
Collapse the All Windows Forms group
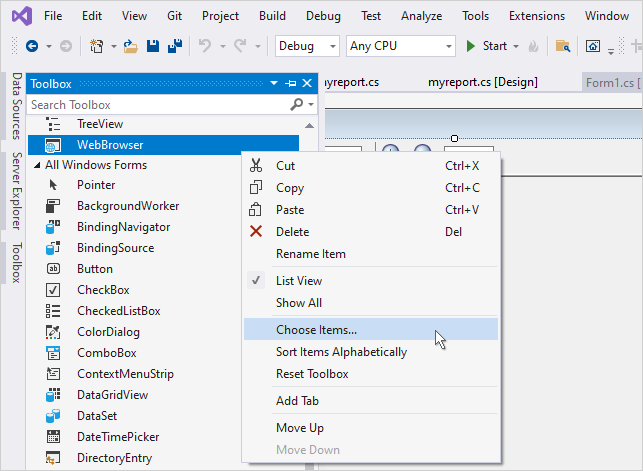(37, 165)
